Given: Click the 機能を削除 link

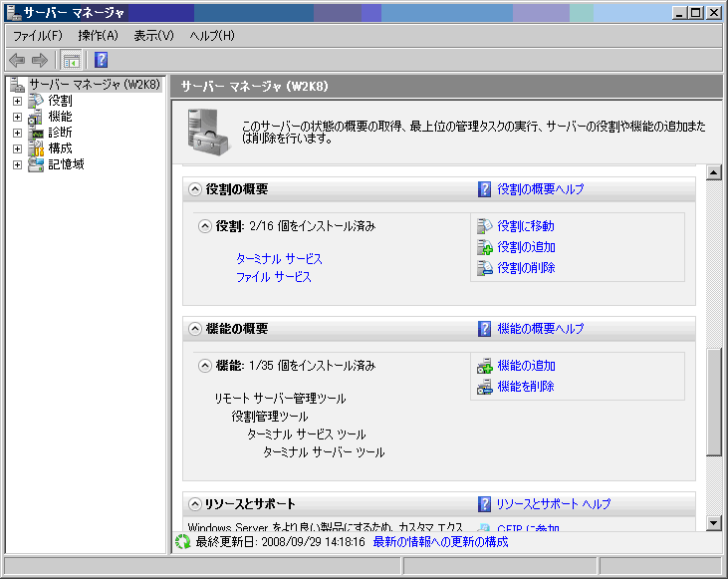Looking at the screenshot, I should 526,387.
